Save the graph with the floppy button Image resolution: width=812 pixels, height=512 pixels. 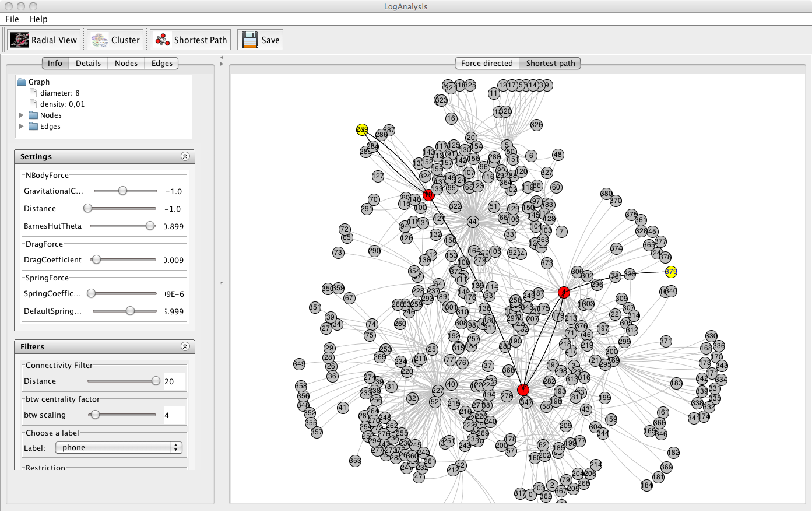260,40
